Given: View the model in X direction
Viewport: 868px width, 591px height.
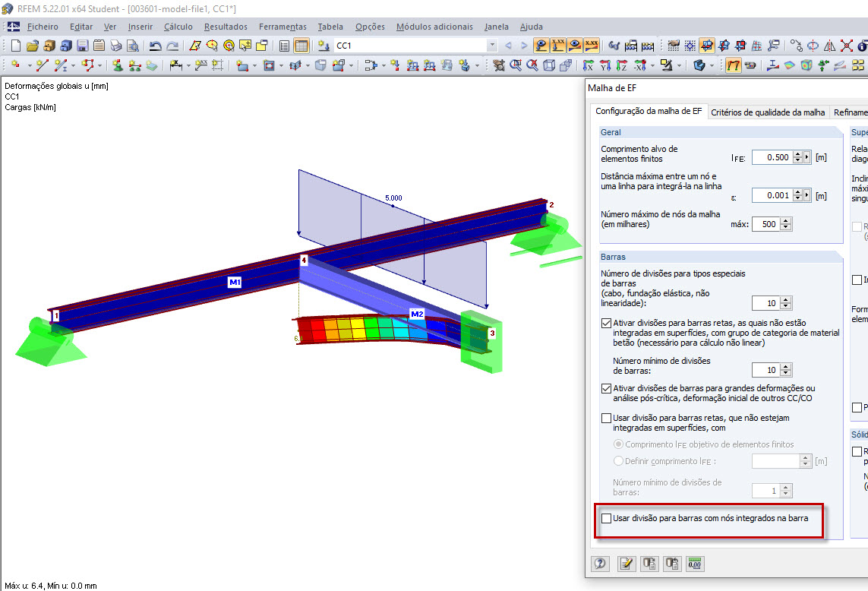Looking at the screenshot, I should pos(589,65).
